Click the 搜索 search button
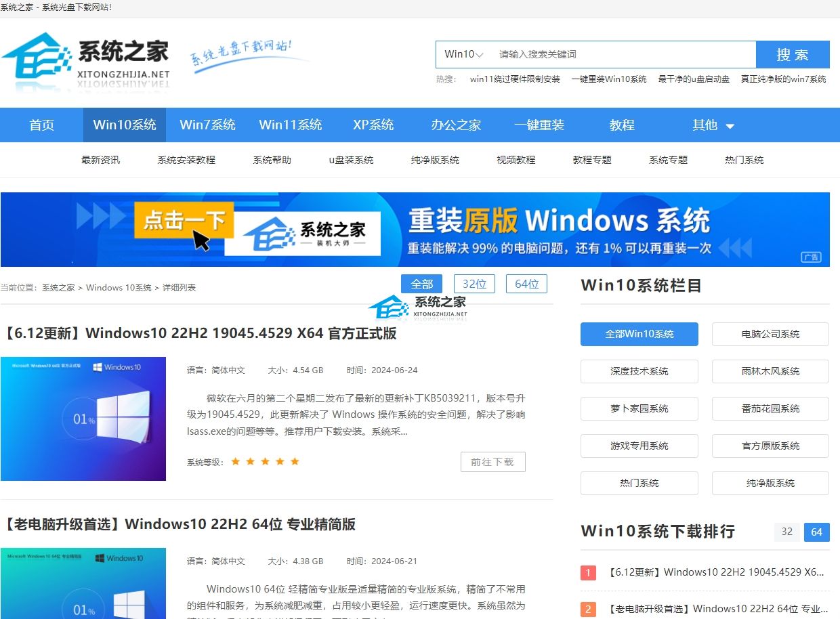The image size is (840, 619). [x=793, y=54]
